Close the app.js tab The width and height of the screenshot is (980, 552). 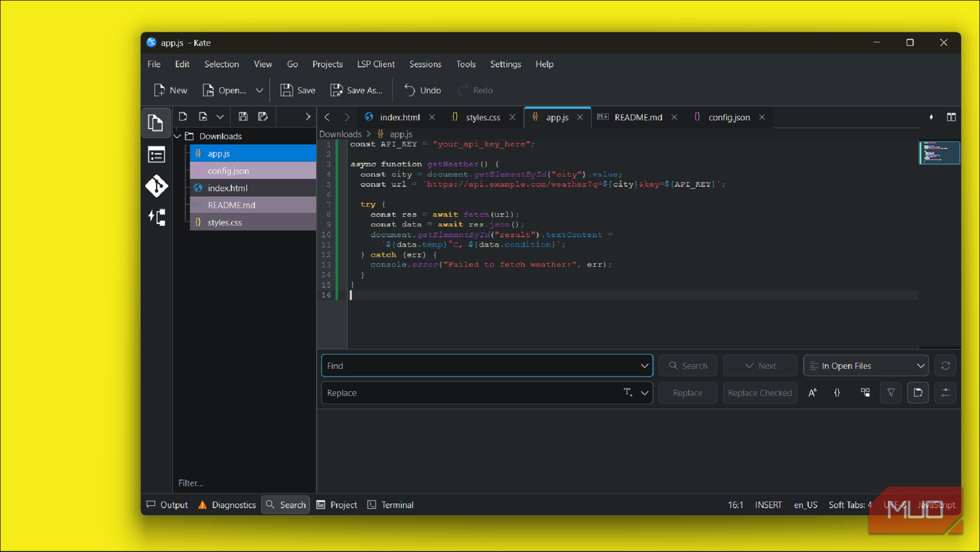[x=580, y=117]
